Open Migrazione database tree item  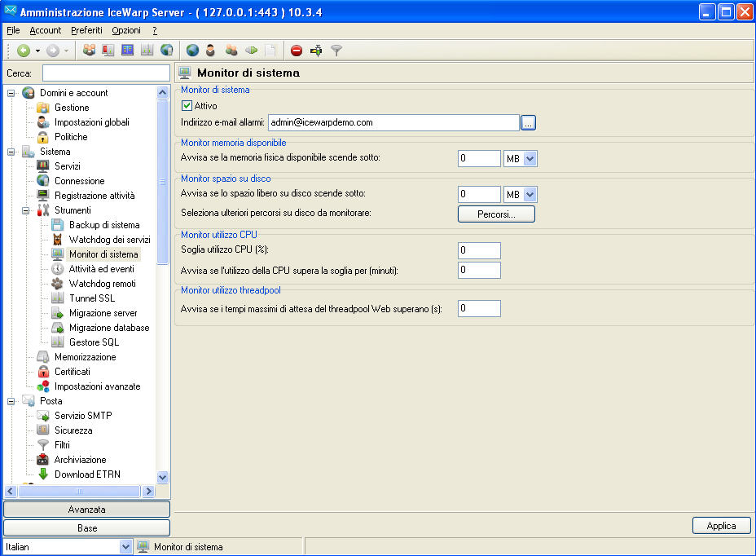(109, 329)
